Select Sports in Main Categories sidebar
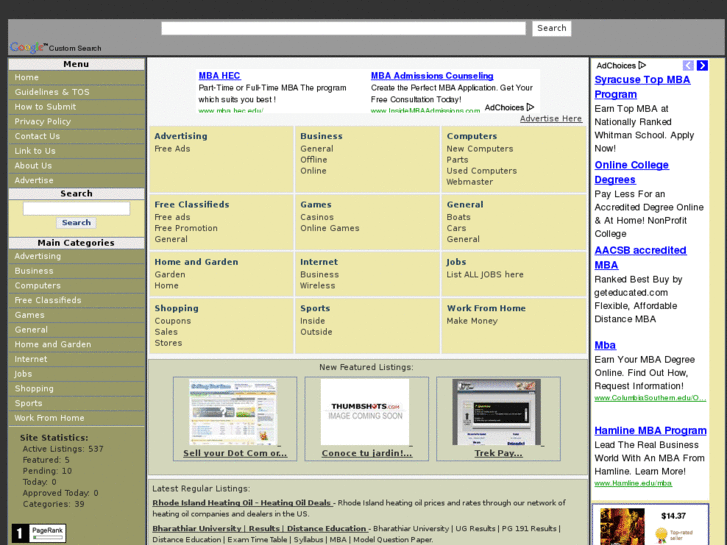 point(77,404)
